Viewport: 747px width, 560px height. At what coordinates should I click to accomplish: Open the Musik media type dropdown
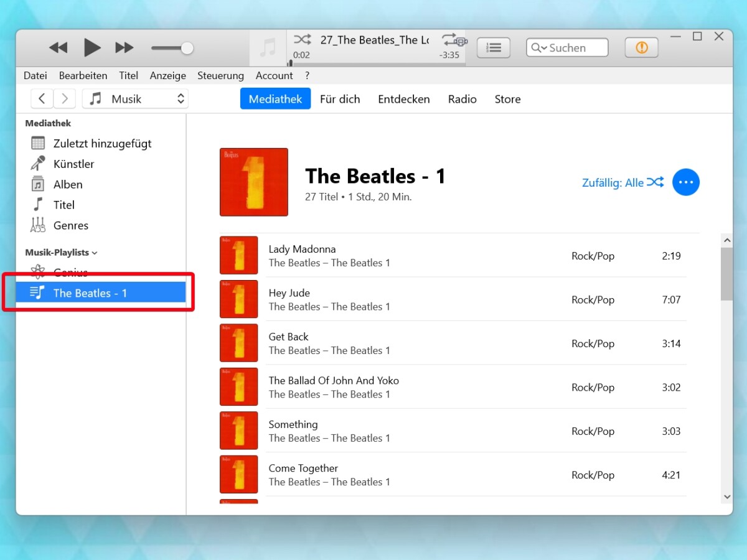click(135, 98)
